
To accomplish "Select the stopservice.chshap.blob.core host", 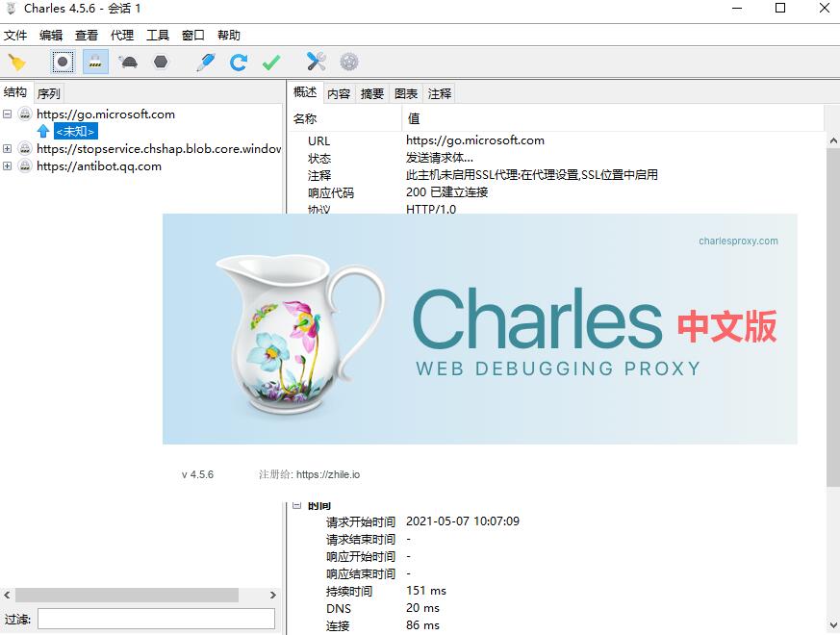I will coord(159,148).
